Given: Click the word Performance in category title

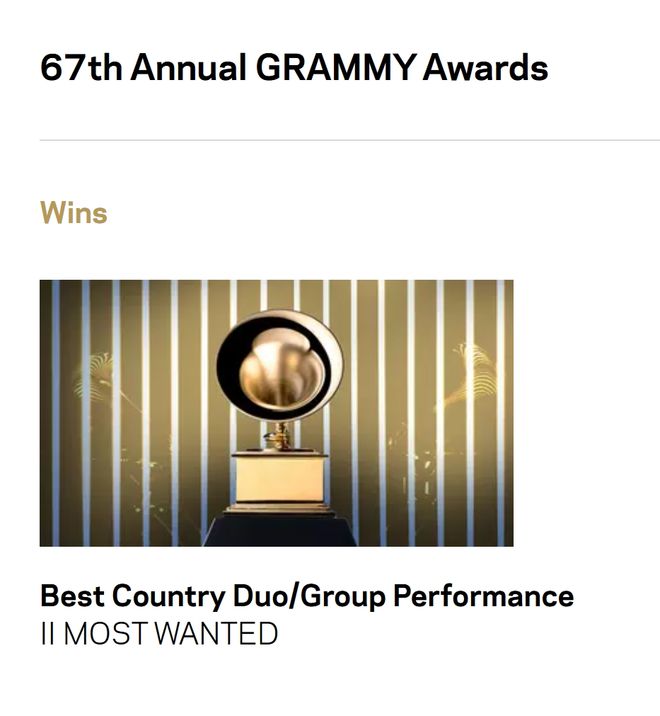Looking at the screenshot, I should coord(484,596).
